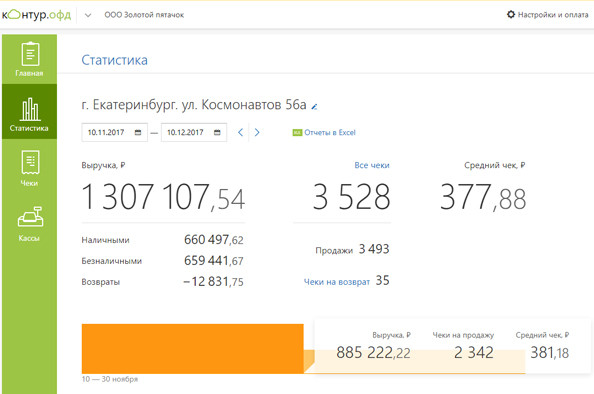The height and width of the screenshot is (394, 594).
Task: Click tooltip revenue 885 222,22
Action: (x=374, y=353)
